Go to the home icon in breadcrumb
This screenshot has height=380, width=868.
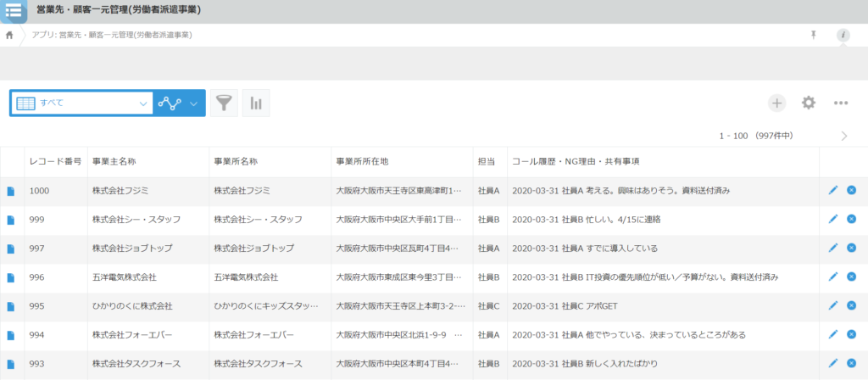(x=9, y=35)
